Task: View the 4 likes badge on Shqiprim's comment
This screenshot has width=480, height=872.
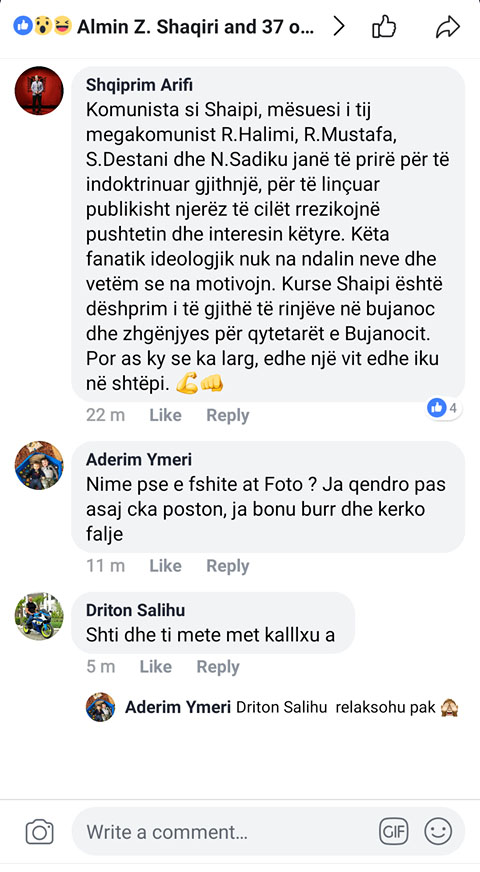Action: tap(443, 408)
